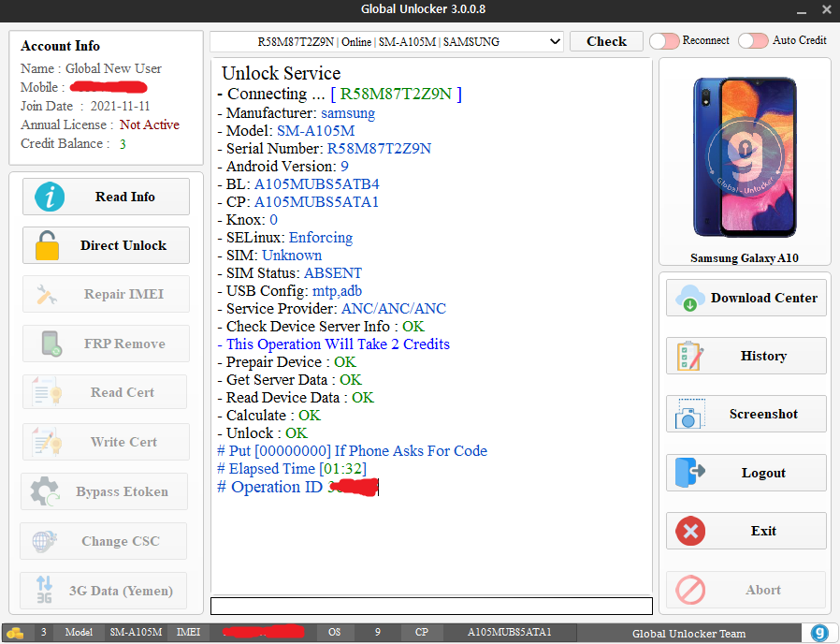Click the Service Provider ANC/ANC/ANC line

click(x=332, y=309)
